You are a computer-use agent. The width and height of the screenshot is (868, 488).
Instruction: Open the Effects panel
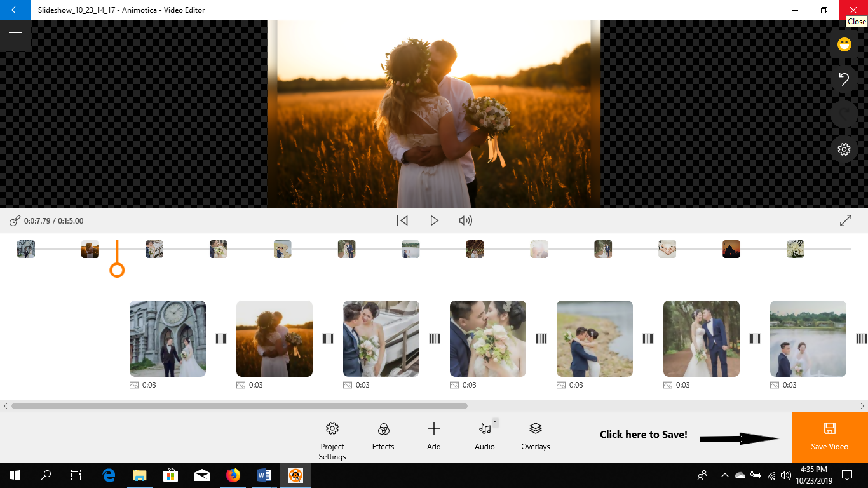coord(383,437)
